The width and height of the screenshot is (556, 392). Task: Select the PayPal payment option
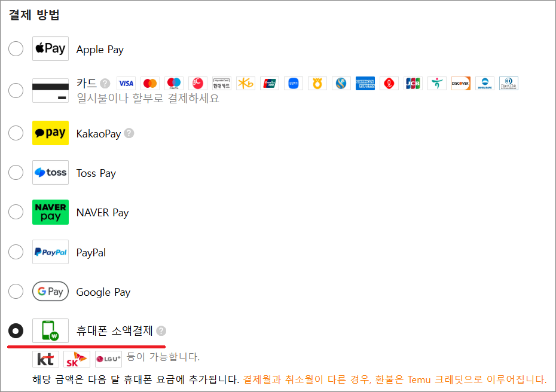(16, 252)
